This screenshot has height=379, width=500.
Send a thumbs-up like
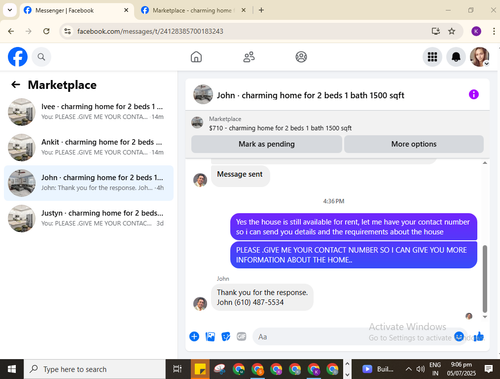479,336
